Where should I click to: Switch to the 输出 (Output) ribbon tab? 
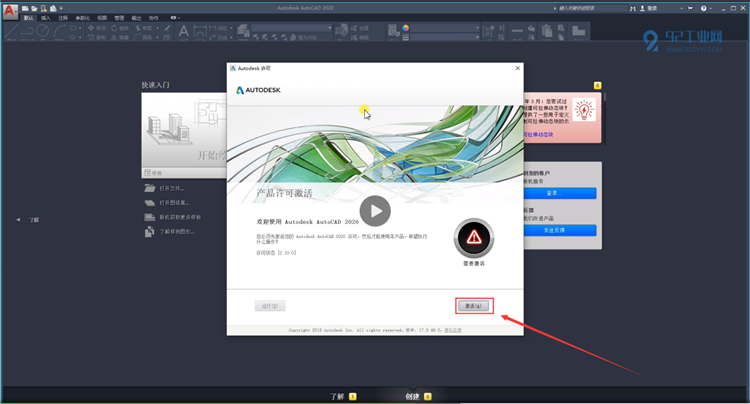[136, 18]
